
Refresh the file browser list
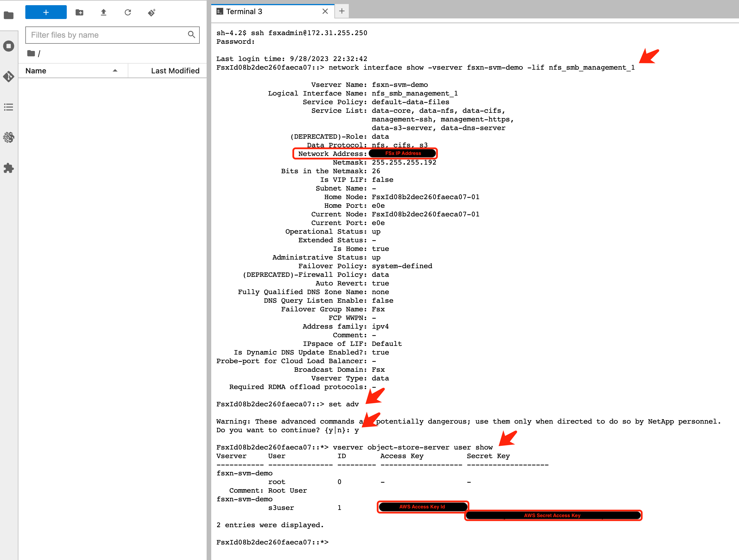[127, 12]
